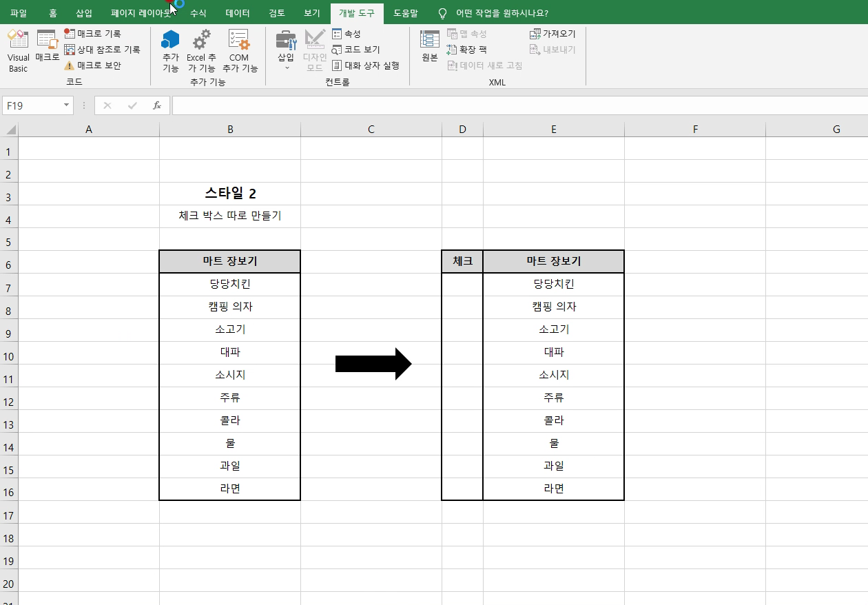Click the fx Insert Function icon

tap(157, 105)
